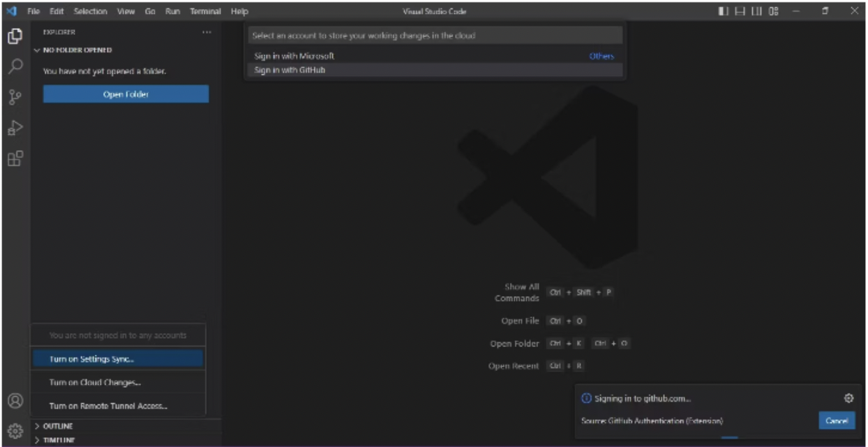Open the Terminal menu
868x447 pixels.
[205, 11]
